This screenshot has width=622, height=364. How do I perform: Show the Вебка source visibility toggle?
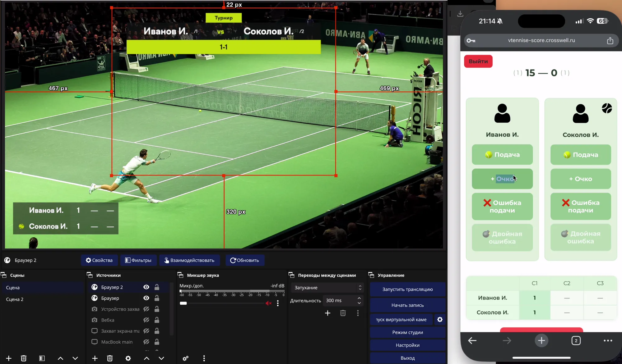(146, 320)
